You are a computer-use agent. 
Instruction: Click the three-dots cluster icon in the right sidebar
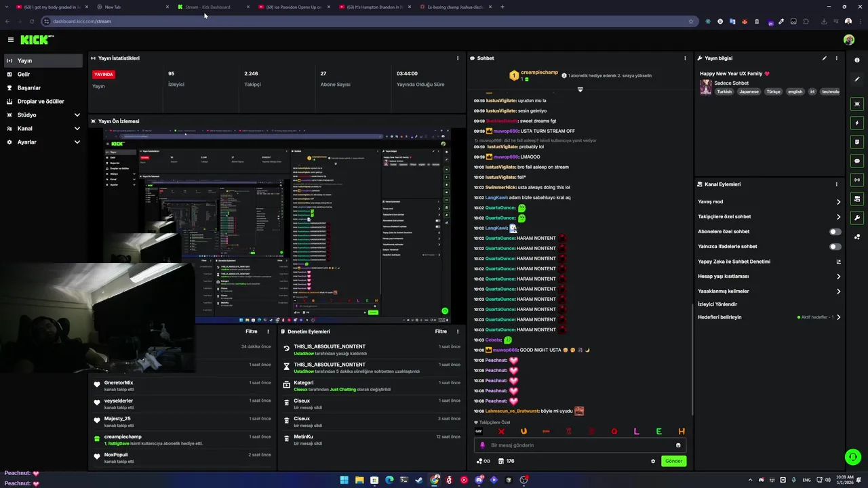point(857,237)
